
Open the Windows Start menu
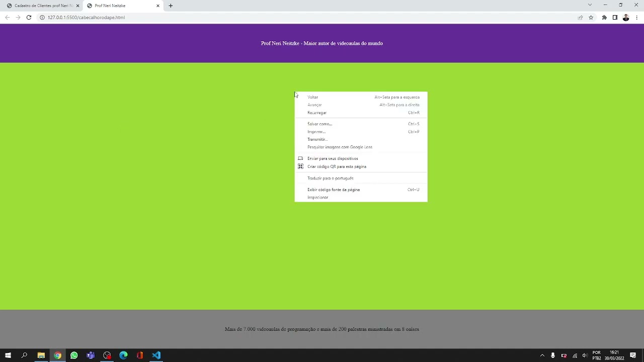[8, 355]
